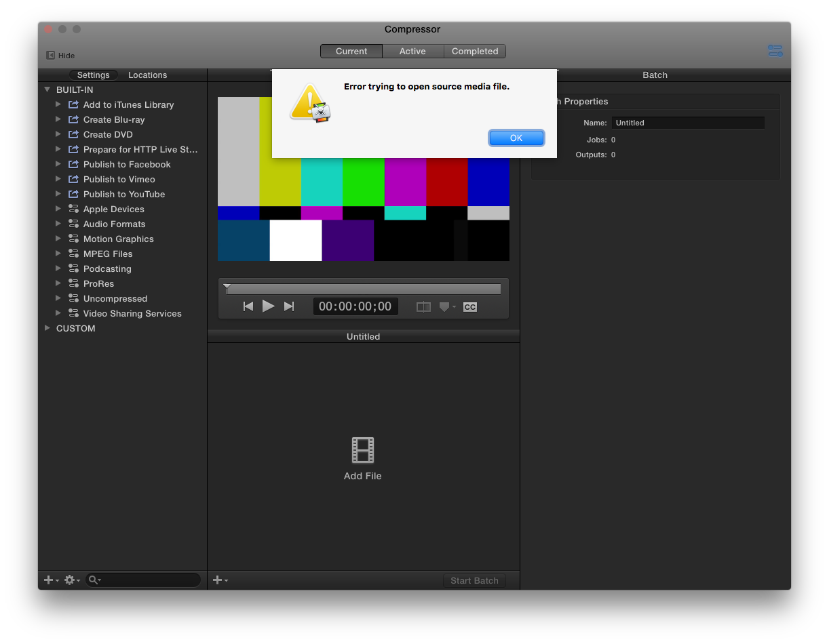Expand Add to iTunes Library destination
This screenshot has width=829, height=644.
(x=58, y=104)
